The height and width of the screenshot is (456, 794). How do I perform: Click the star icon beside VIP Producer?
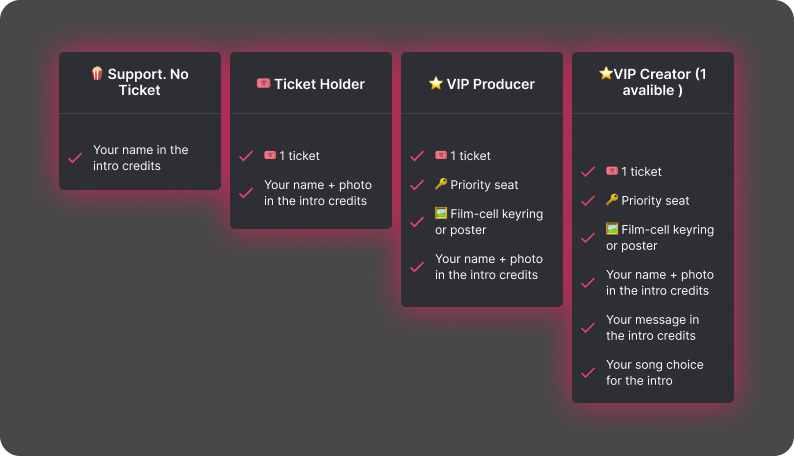click(435, 84)
